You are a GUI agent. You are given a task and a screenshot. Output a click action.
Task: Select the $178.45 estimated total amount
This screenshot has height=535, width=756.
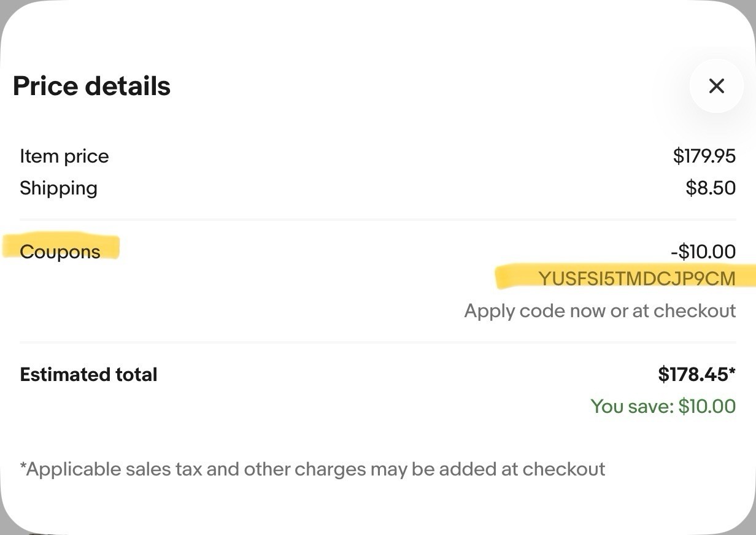coord(697,374)
